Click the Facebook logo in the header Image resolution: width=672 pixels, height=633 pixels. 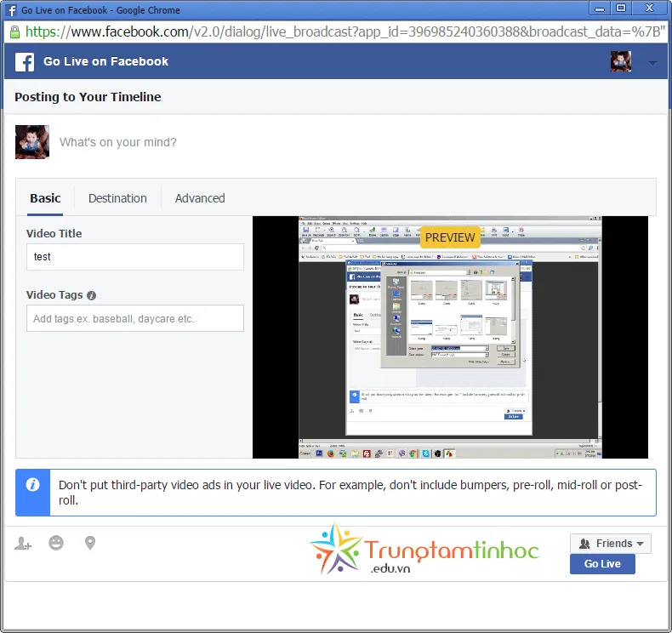26,62
